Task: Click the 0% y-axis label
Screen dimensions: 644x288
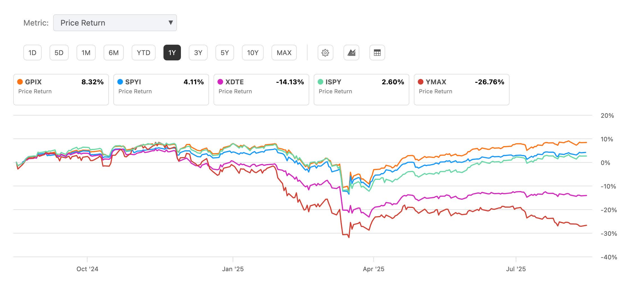Action: tap(605, 163)
